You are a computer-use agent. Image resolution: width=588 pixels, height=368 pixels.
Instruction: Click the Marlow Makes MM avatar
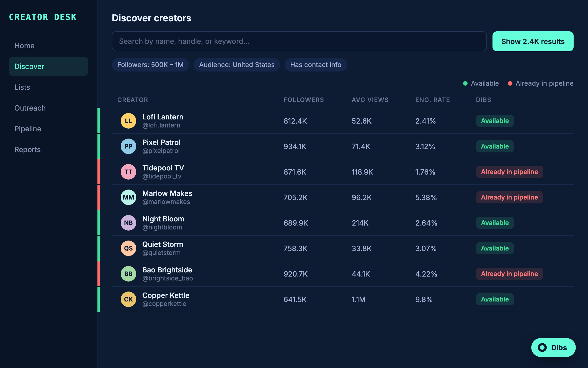(x=128, y=197)
